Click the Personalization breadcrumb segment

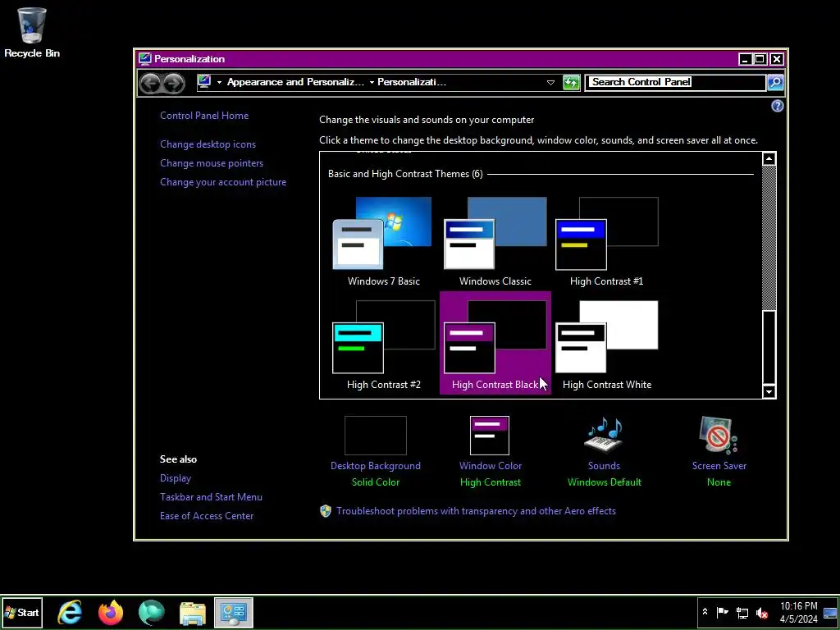[412, 82]
